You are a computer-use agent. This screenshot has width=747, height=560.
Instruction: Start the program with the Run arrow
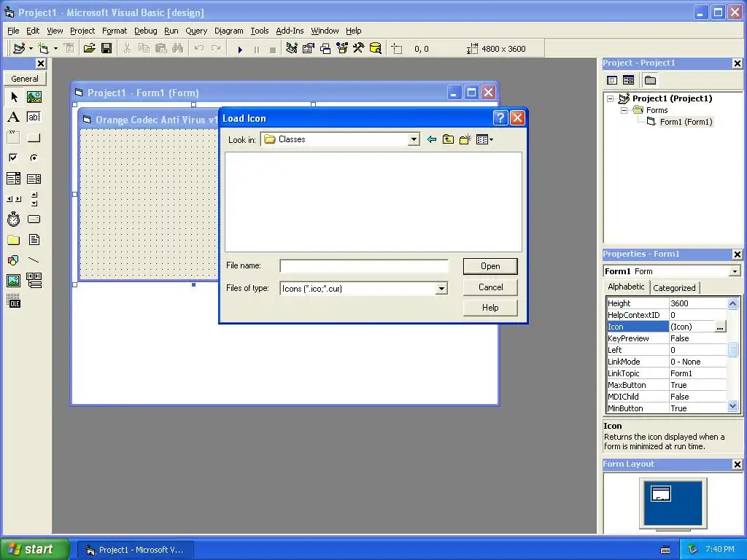[240, 49]
